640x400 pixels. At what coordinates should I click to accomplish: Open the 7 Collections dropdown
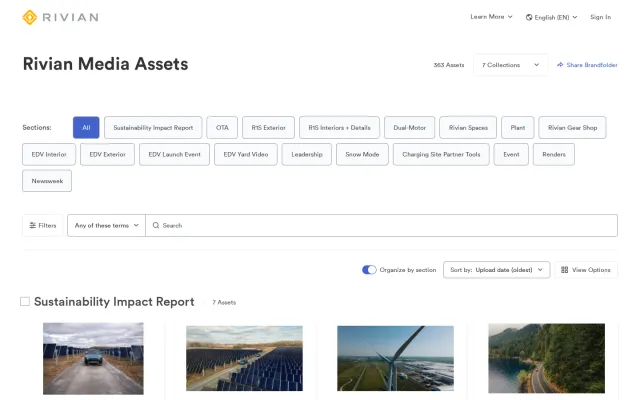511,65
